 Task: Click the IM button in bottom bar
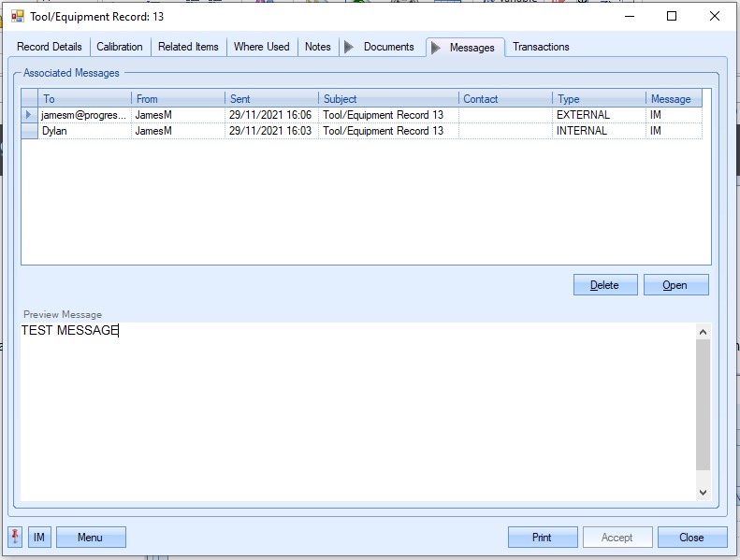(x=39, y=538)
